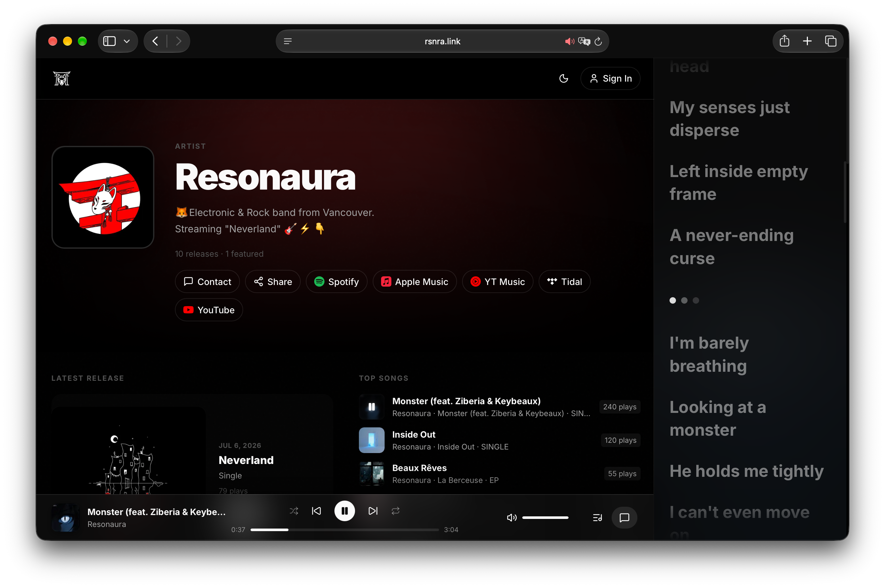Screen dimensions: 885x588
Task: Click the 120 plays badge
Action: pyautogui.click(x=620, y=440)
